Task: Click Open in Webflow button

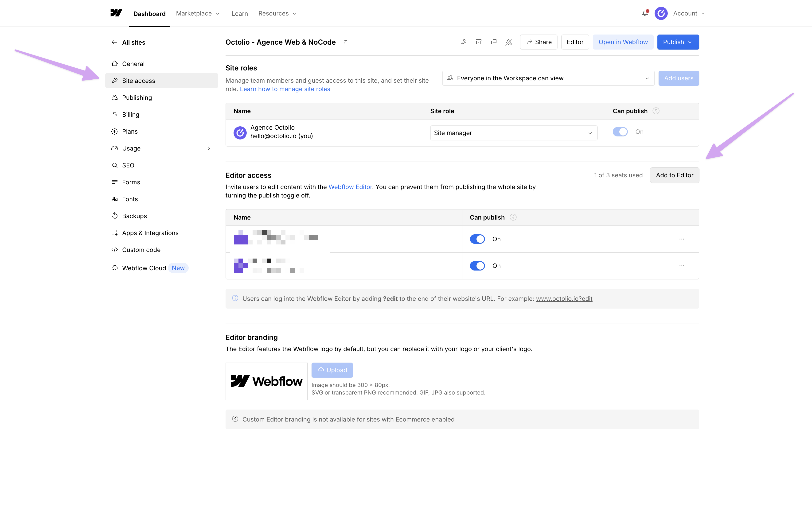Action: pos(623,42)
